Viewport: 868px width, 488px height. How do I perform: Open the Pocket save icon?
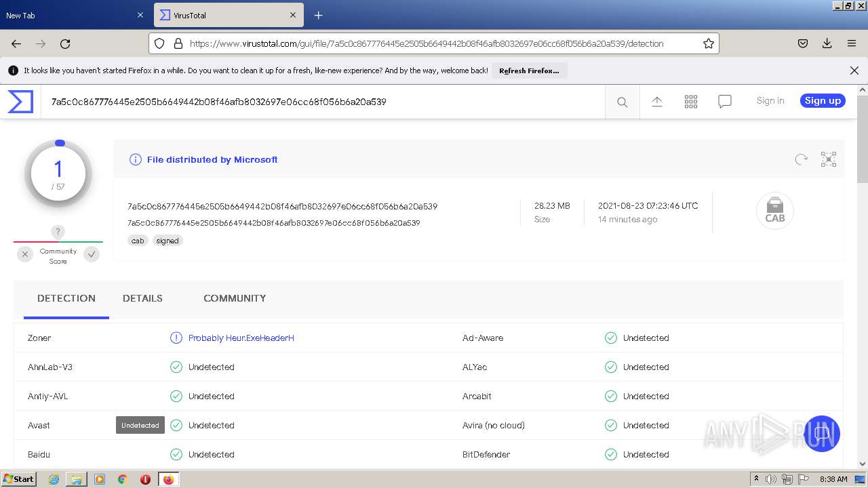point(803,43)
